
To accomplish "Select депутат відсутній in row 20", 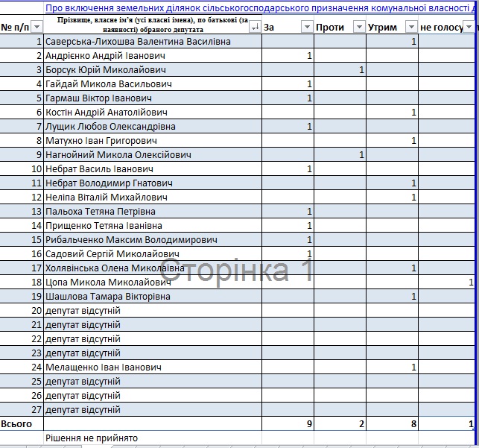I will [153, 311].
